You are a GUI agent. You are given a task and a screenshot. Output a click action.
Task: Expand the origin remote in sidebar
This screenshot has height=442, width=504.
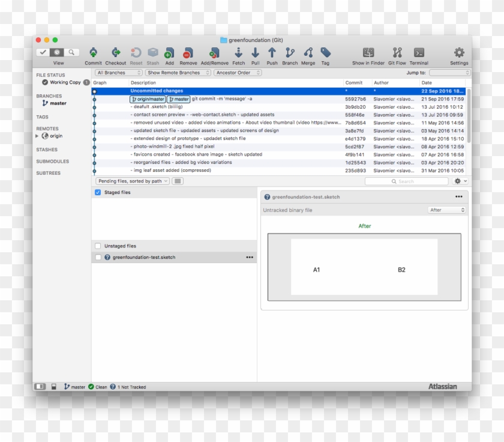point(36,136)
